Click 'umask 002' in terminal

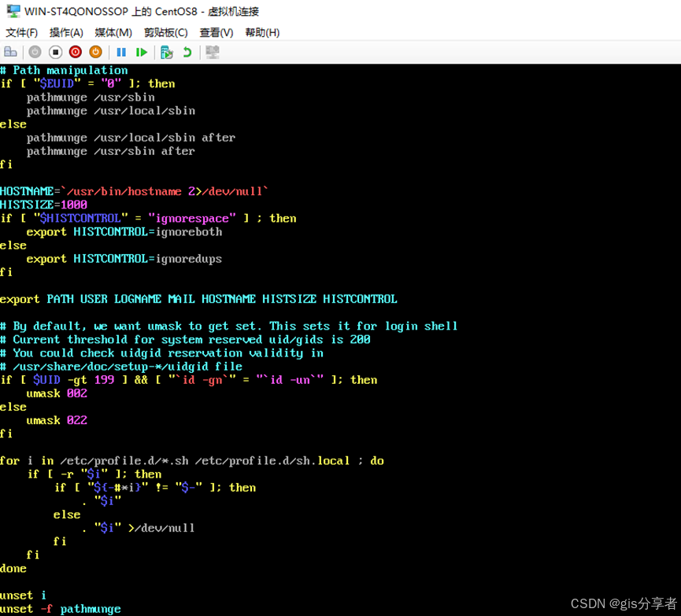[x=57, y=393]
